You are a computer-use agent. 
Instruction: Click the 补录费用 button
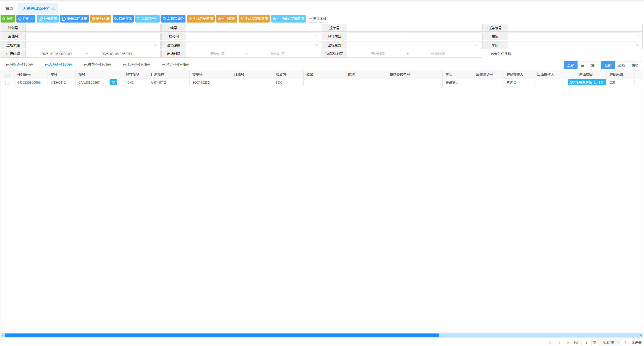point(48,19)
